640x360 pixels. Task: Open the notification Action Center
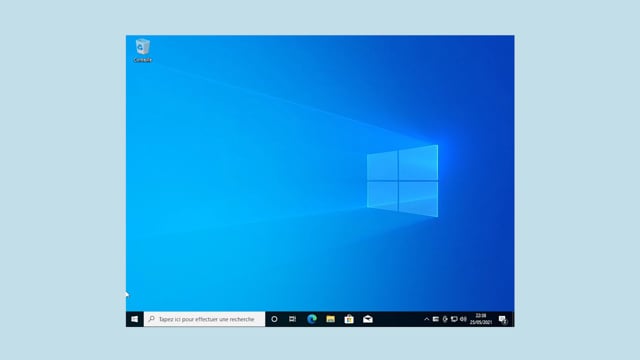click(x=503, y=319)
